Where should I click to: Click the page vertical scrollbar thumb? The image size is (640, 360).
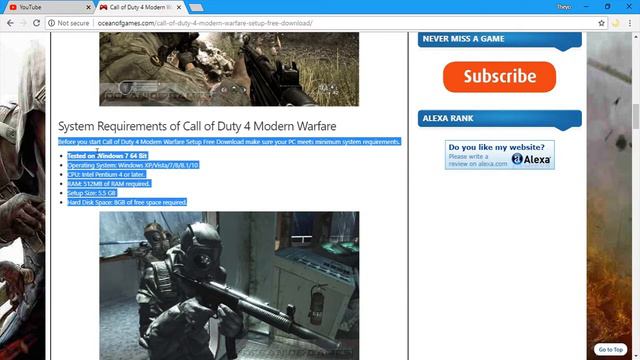point(636,116)
